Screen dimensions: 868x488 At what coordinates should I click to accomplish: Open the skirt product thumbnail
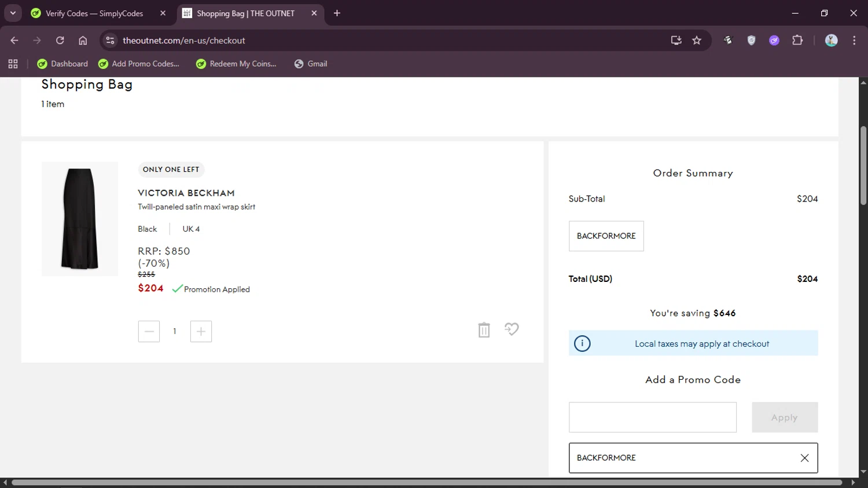pos(80,219)
